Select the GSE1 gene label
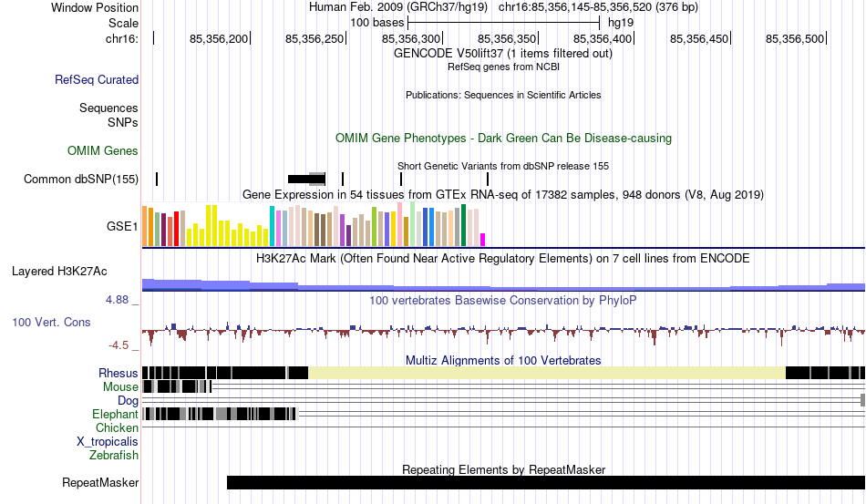 click(x=122, y=226)
